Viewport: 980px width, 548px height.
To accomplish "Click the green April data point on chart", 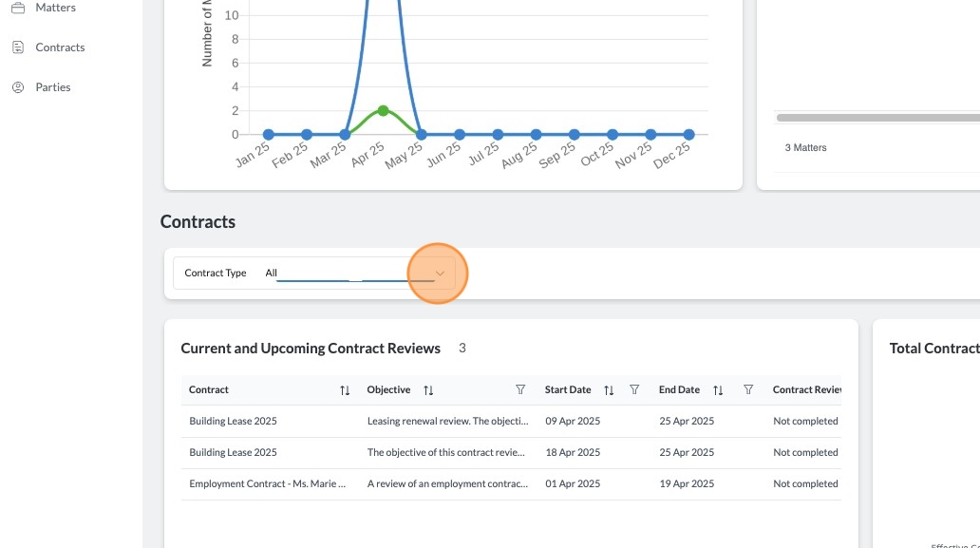I will coord(383,110).
